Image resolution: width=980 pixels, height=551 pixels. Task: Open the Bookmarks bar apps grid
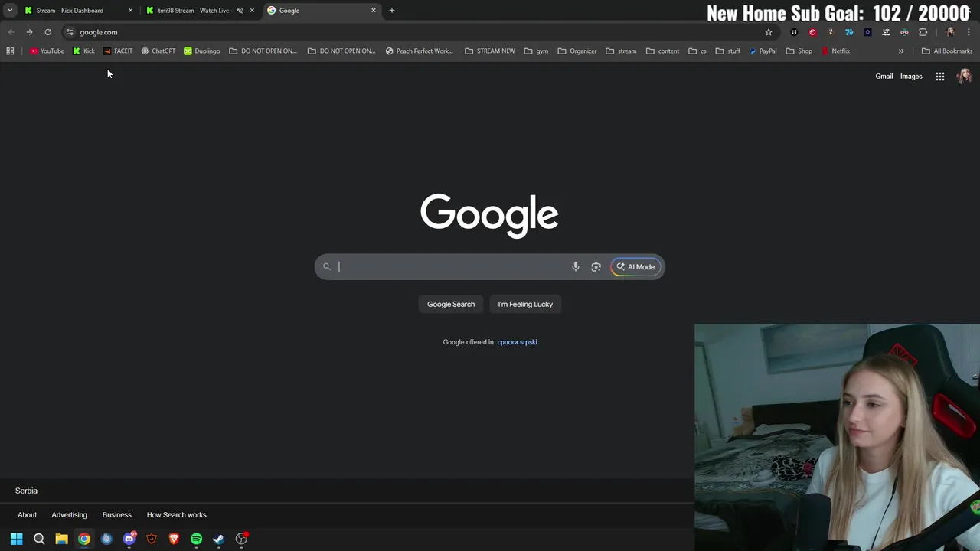[x=10, y=51]
